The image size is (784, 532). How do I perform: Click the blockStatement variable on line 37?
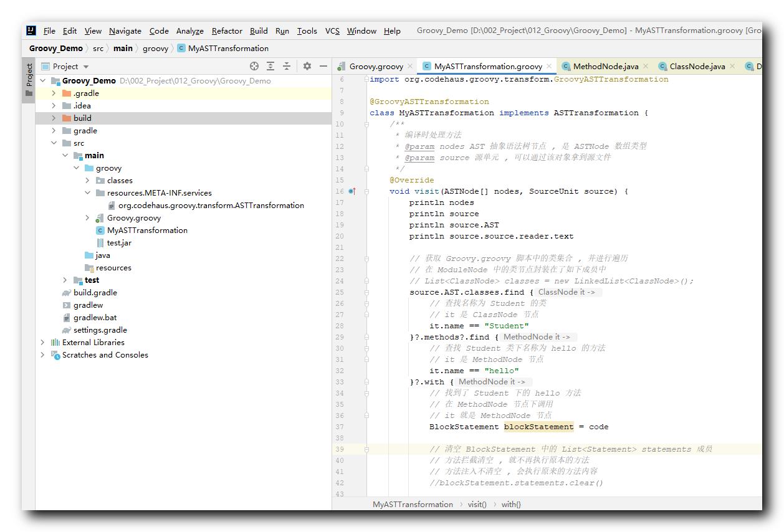[x=538, y=427]
